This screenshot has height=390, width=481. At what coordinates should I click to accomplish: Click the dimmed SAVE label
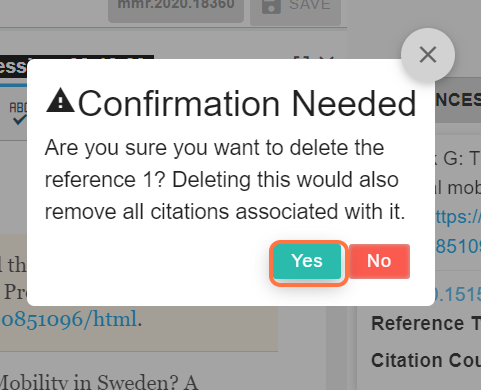coord(310,5)
